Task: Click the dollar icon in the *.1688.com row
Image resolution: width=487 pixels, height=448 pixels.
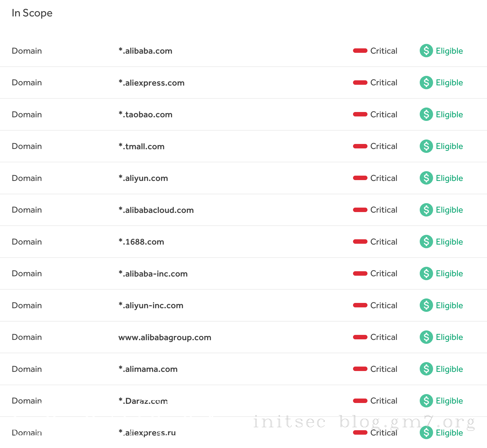Action: click(x=426, y=242)
